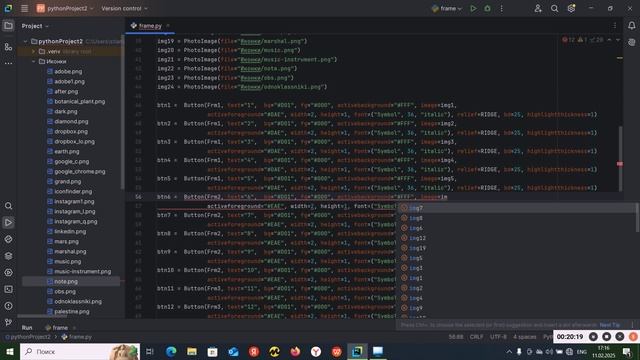640x360 pixels.
Task: Open the Windows Start menu
Action: click(9, 351)
